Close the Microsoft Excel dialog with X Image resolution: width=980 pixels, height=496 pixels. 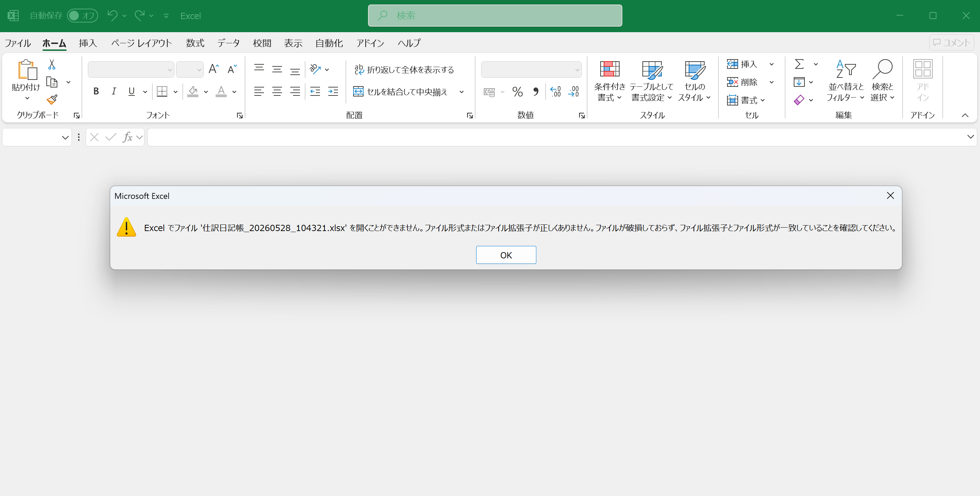(890, 196)
